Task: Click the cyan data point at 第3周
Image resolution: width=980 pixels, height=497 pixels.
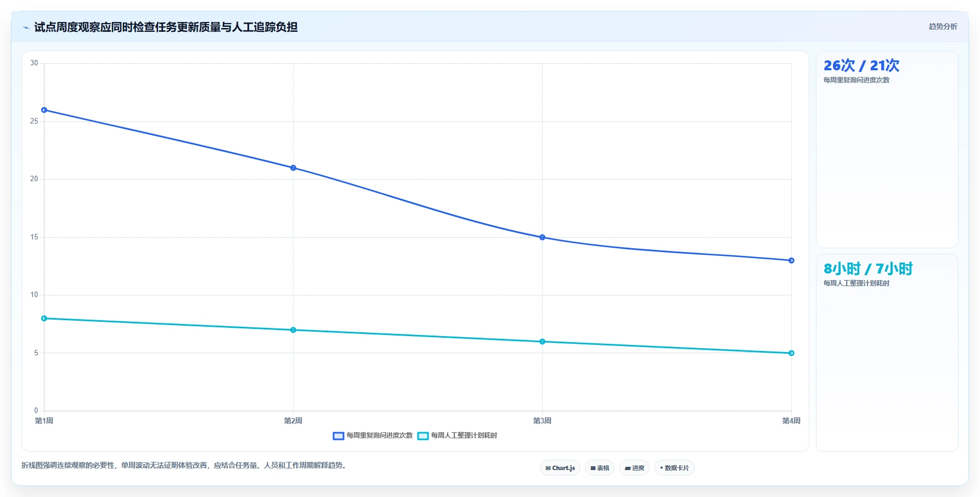Action: tap(542, 342)
